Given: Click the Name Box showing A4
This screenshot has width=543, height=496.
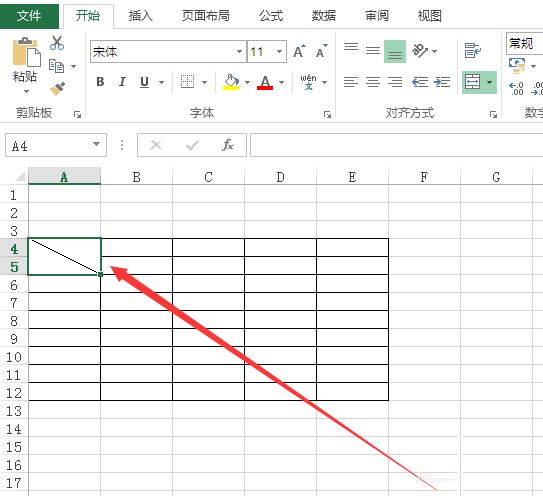Looking at the screenshot, I should pos(56,145).
